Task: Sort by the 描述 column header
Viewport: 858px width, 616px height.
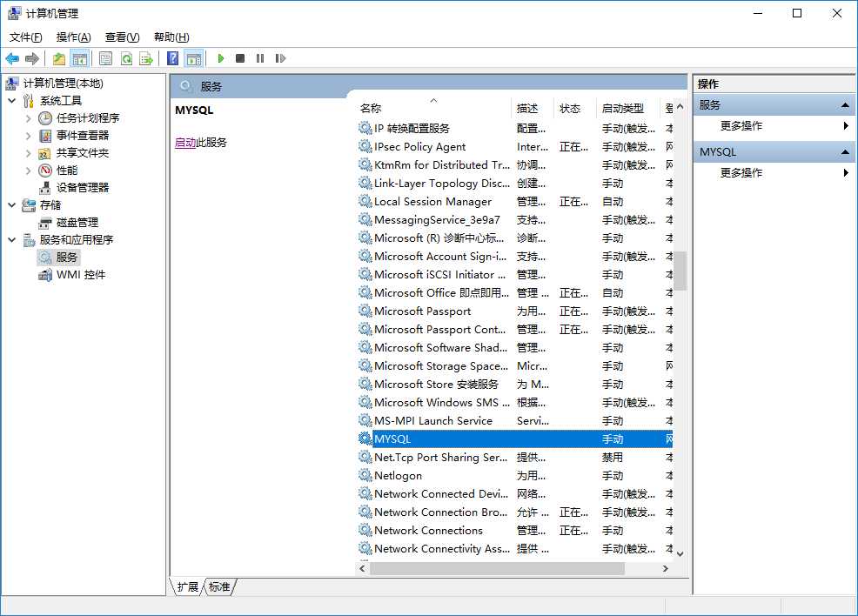Action: [x=533, y=108]
